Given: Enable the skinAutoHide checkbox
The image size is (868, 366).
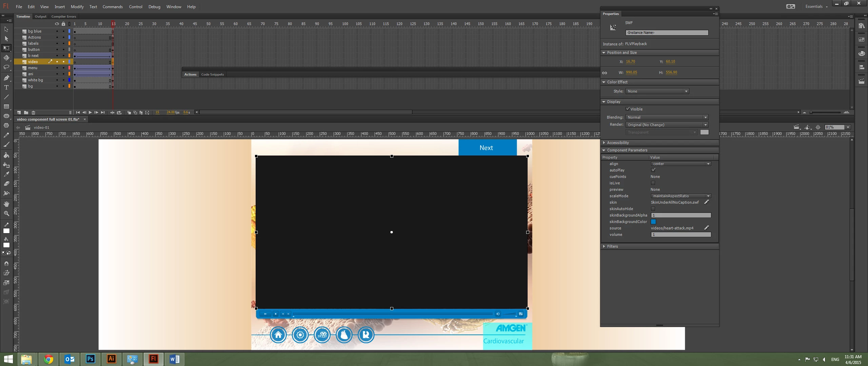Looking at the screenshot, I should (x=653, y=209).
